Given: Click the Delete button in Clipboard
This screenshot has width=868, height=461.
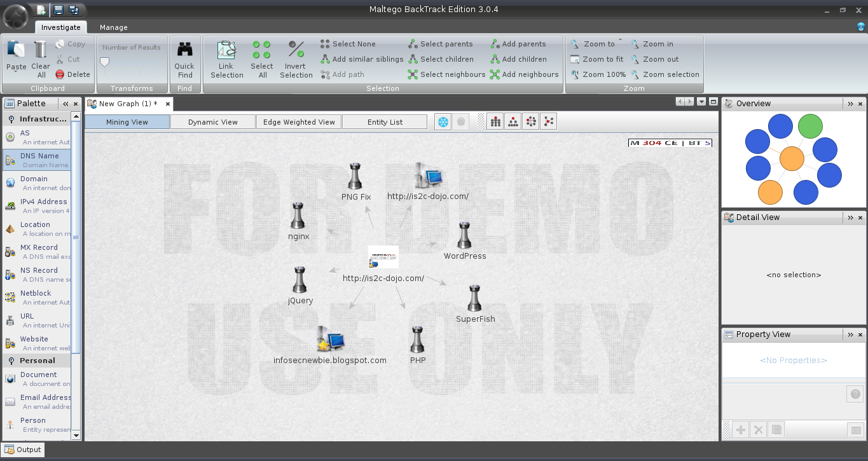Looking at the screenshot, I should [x=72, y=74].
